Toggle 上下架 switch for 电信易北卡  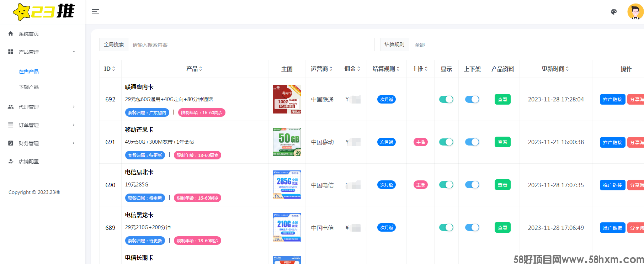click(472, 185)
